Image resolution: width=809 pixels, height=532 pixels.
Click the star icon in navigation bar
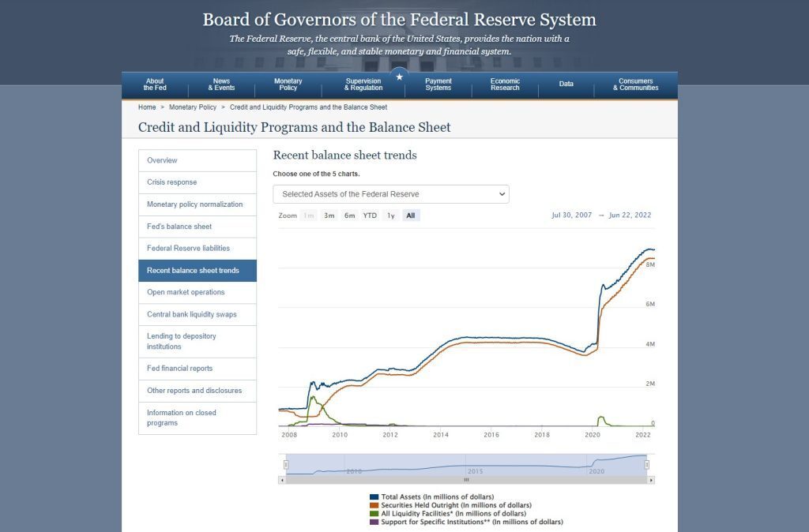point(399,77)
